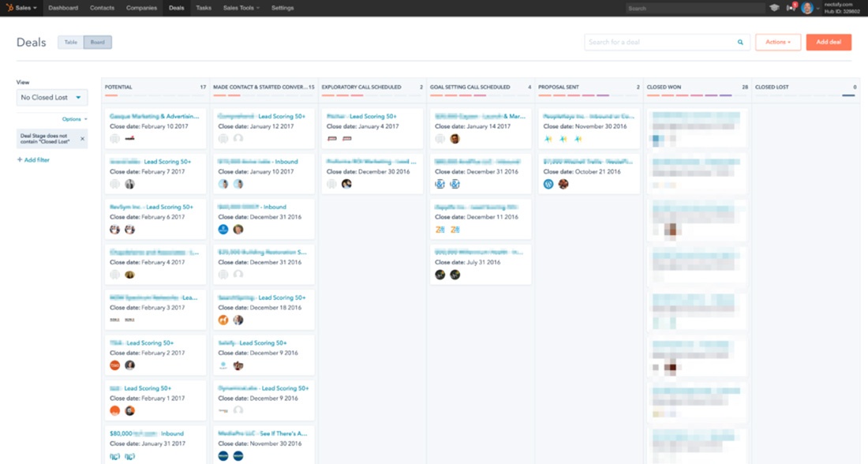Click the company logo on July 31 2016 deal
The height and width of the screenshot is (464, 868).
(440, 275)
